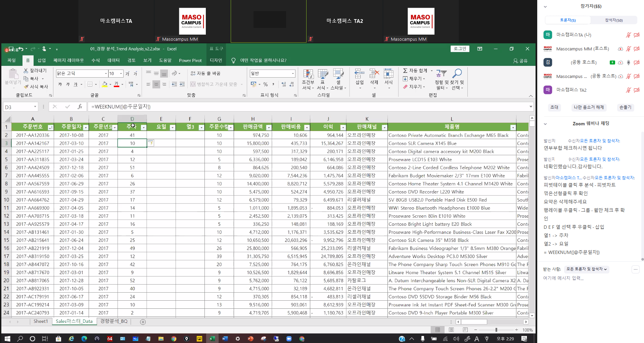Open the 데이터 ribbon tab

[113, 60]
